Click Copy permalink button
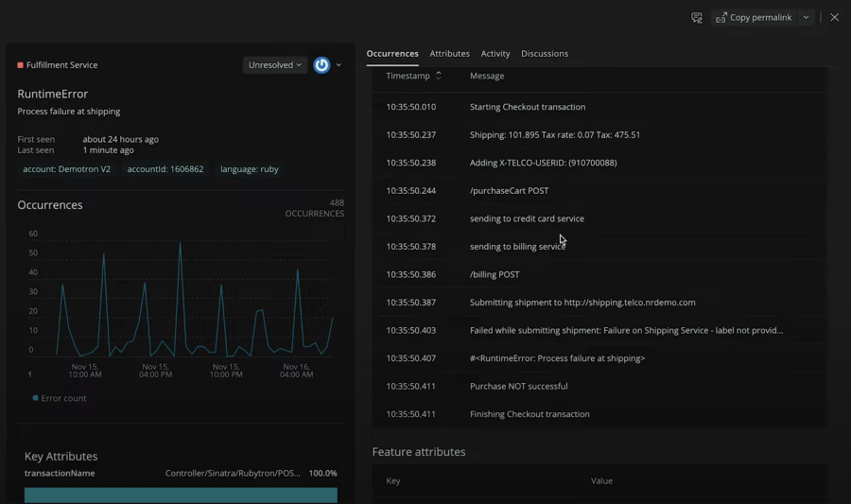The height and width of the screenshot is (504, 851). click(x=754, y=18)
